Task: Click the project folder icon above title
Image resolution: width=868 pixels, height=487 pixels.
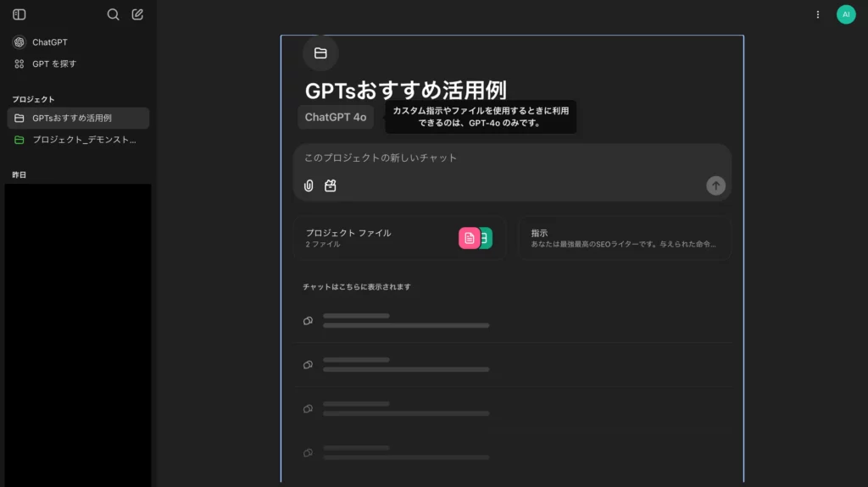Action: pyautogui.click(x=320, y=53)
